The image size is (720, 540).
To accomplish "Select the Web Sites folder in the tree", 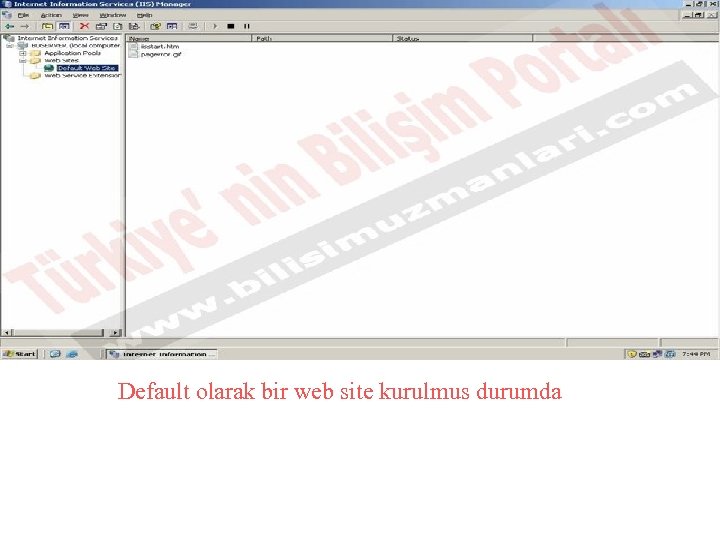I will [62, 61].
